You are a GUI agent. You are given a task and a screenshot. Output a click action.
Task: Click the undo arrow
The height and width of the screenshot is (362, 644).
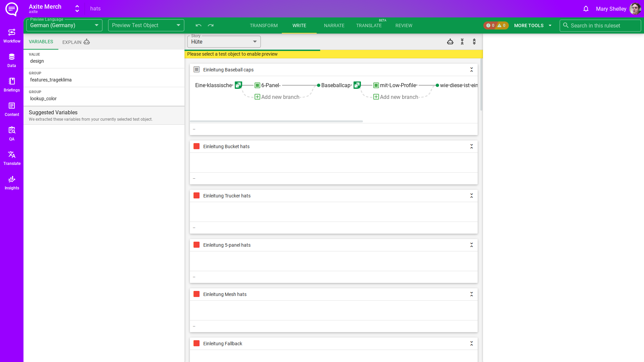tap(199, 25)
